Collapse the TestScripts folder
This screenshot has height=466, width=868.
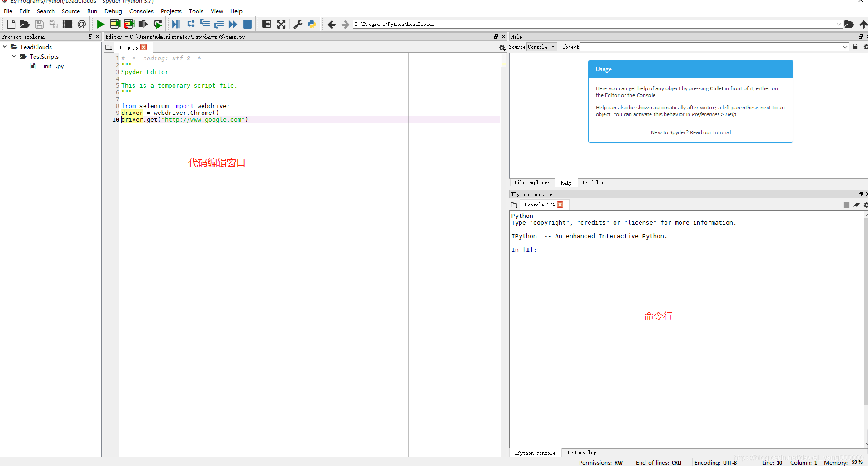point(14,56)
